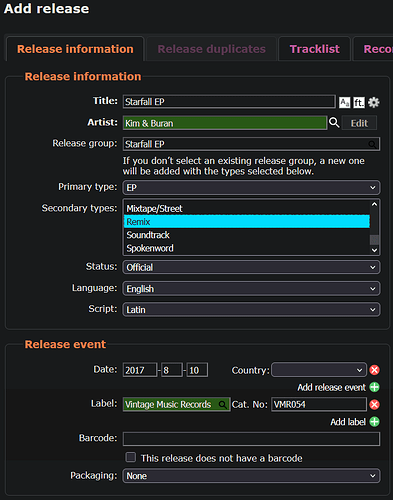Remove the Vintage Music Records label row

pyautogui.click(x=374, y=405)
